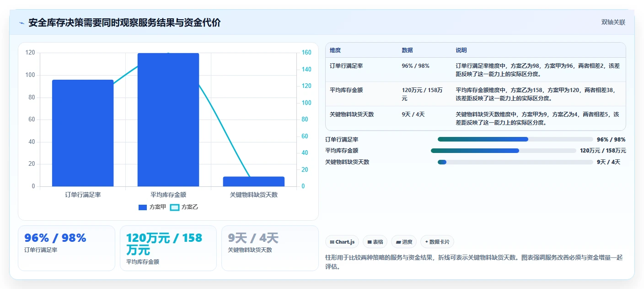
Task: Click the x-axis label 订单行满足率 under the chart
Action: point(83,195)
